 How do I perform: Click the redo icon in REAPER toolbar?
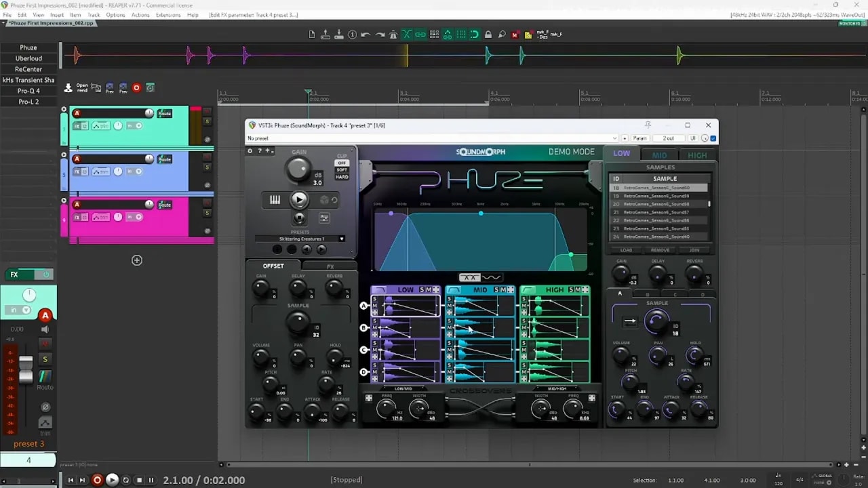(379, 35)
